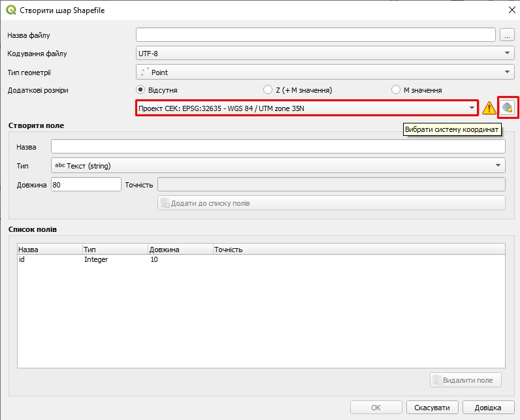Expand the field Тип Текст (string) dropdown
The image size is (520, 420).
tap(278, 166)
